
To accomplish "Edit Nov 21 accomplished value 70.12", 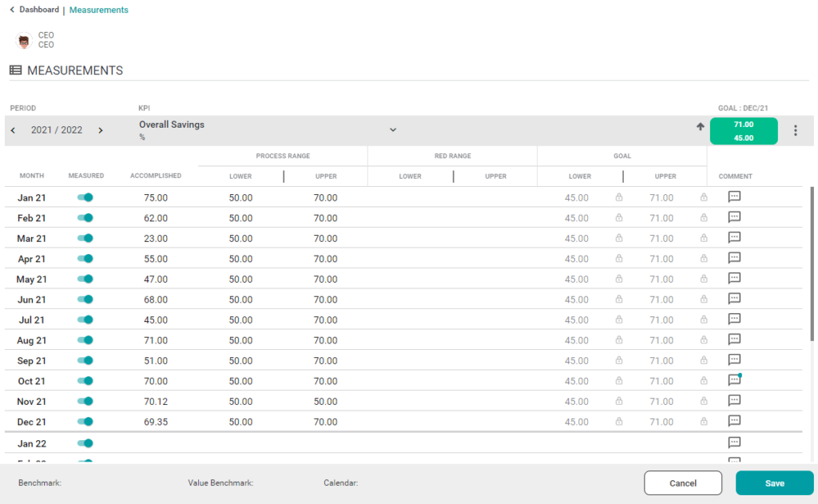I will tap(156, 401).
